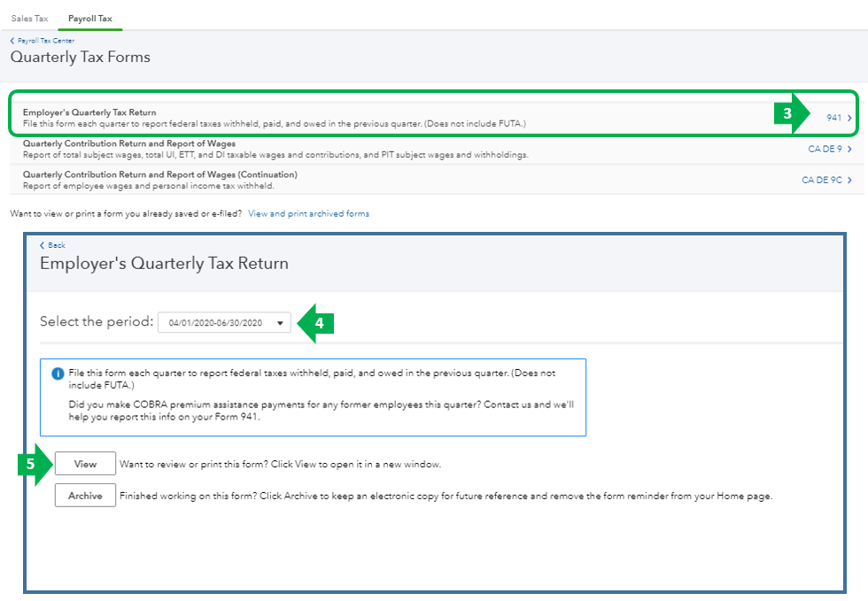Open the Select the period dropdown
Viewport: 868px width, 601px height.
(224, 323)
